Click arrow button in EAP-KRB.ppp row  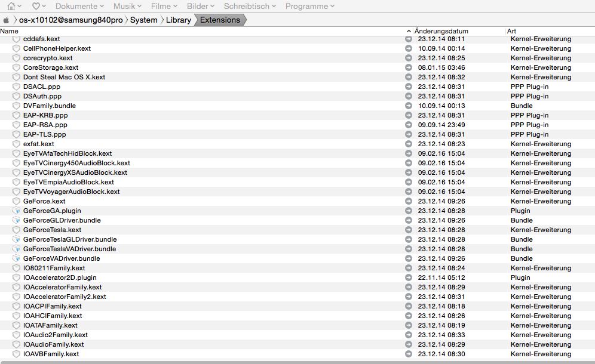click(408, 115)
